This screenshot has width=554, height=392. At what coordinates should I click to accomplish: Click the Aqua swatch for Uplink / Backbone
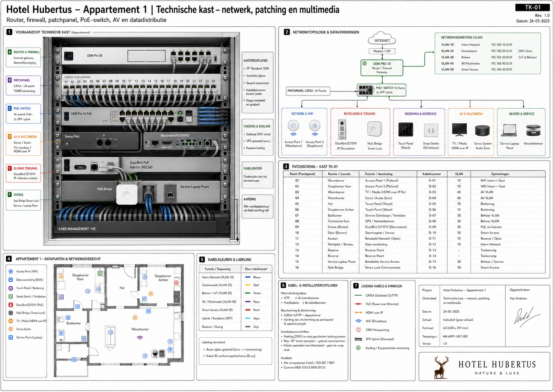247,318
